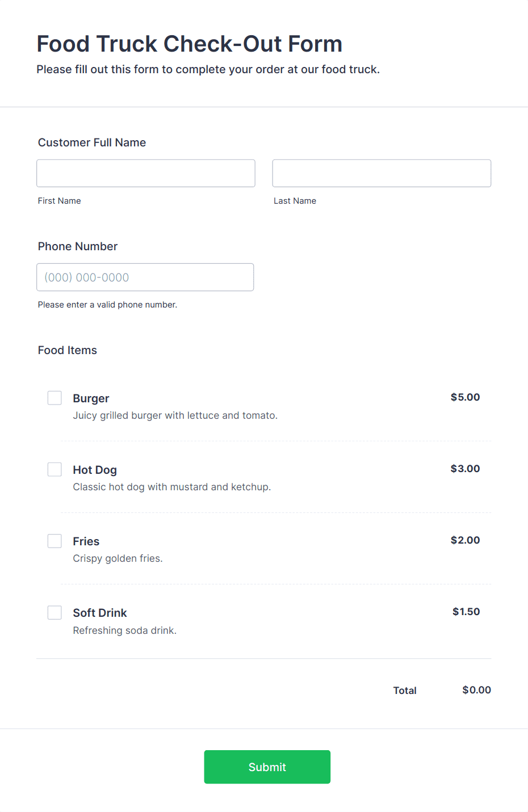Tick the Soft Drink checkbox
This screenshot has width=528, height=812.
pyautogui.click(x=55, y=612)
